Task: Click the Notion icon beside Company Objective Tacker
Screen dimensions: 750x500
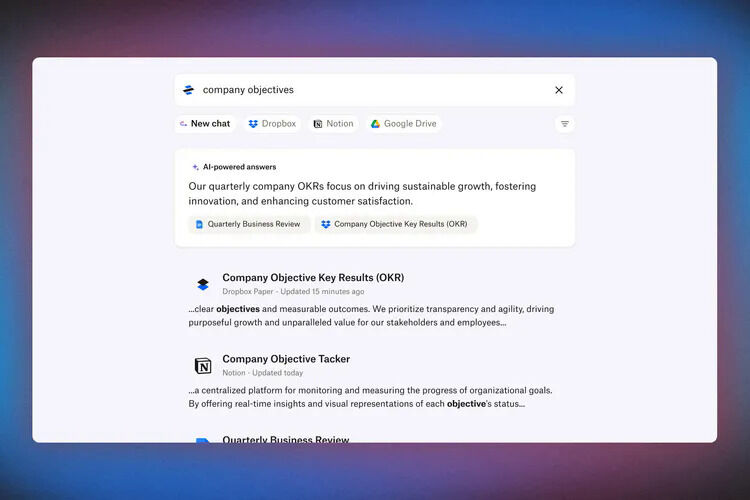Action: [203, 365]
